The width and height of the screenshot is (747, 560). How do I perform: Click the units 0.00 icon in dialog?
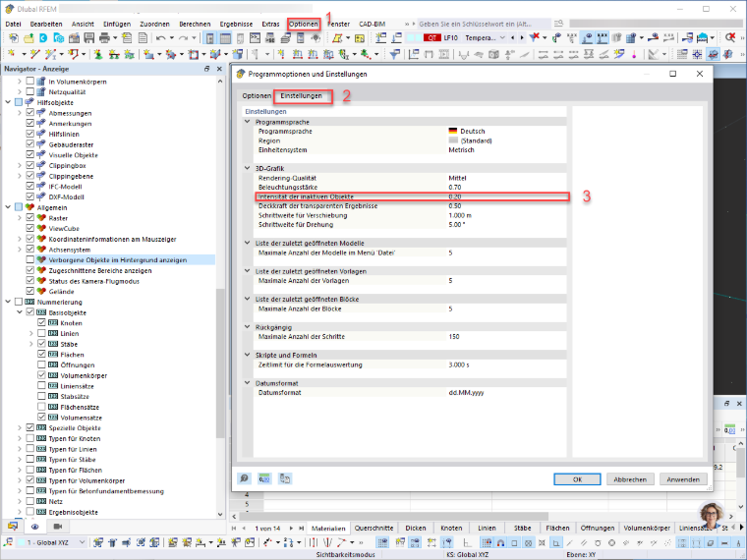click(264, 478)
